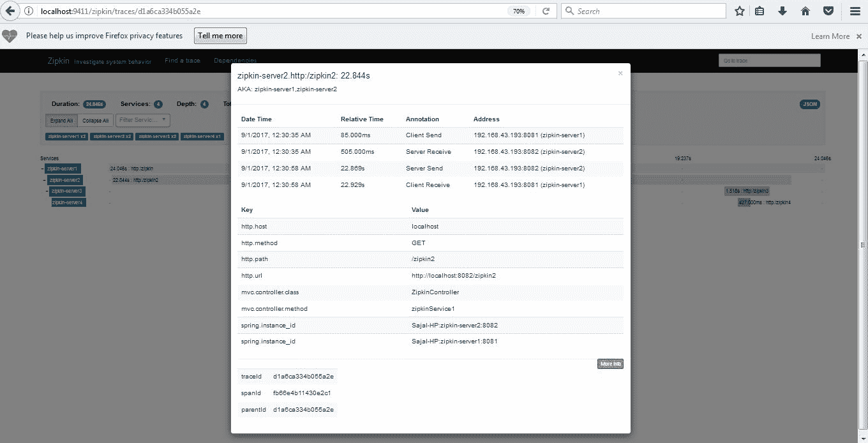
Task: Collapse the zipkin-server3 tree node
Action: pyautogui.click(x=47, y=191)
